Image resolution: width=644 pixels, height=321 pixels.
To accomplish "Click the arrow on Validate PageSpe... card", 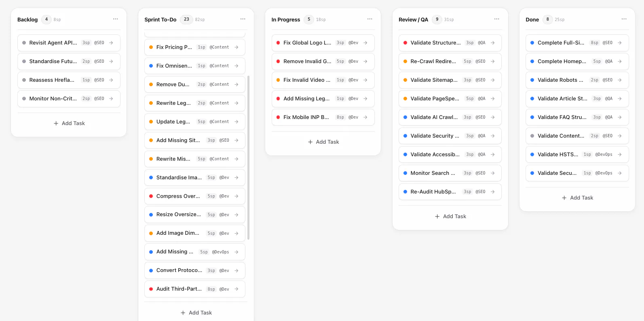I will tap(493, 99).
